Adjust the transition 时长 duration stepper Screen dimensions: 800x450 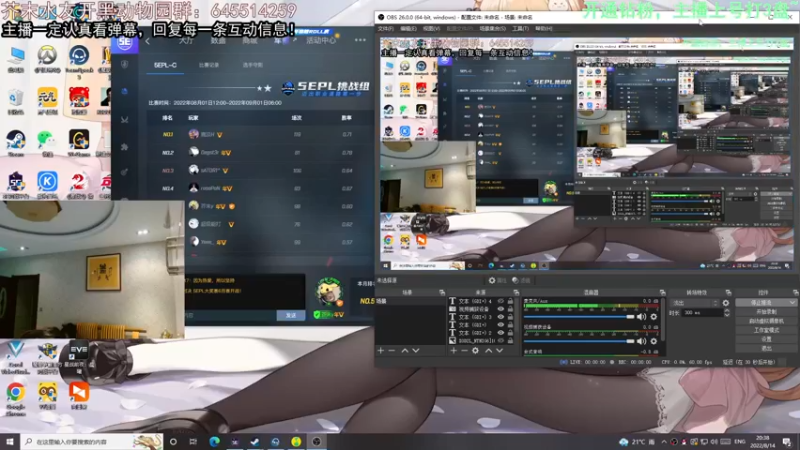click(x=727, y=313)
